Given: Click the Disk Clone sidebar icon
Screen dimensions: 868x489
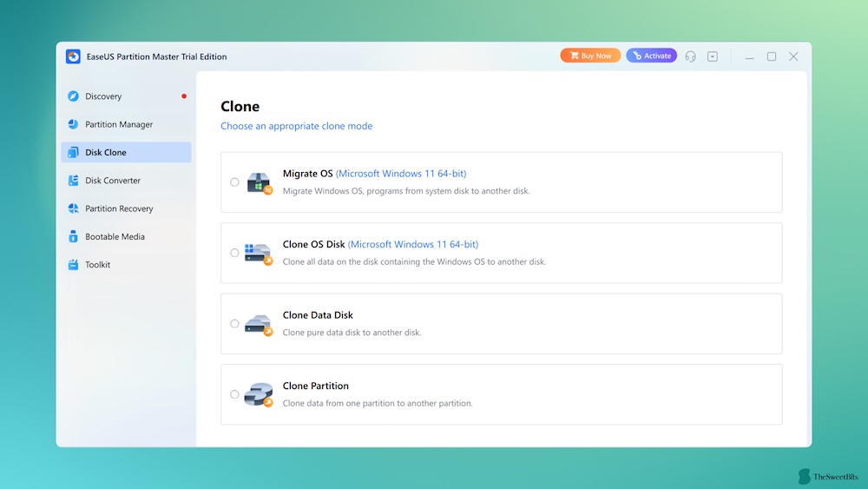Looking at the screenshot, I should (x=73, y=152).
